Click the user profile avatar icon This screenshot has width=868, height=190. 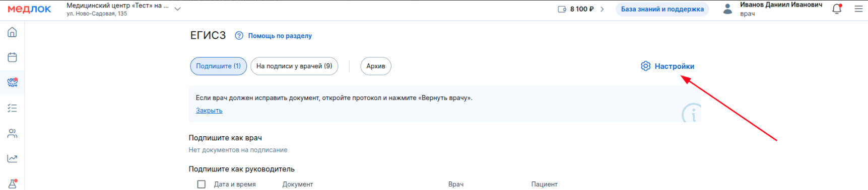click(727, 9)
